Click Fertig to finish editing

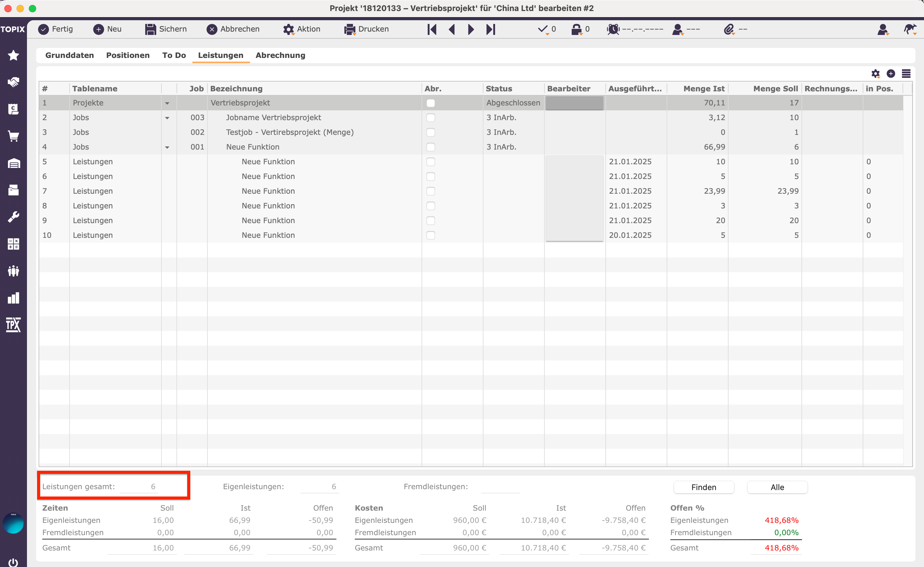pos(55,29)
